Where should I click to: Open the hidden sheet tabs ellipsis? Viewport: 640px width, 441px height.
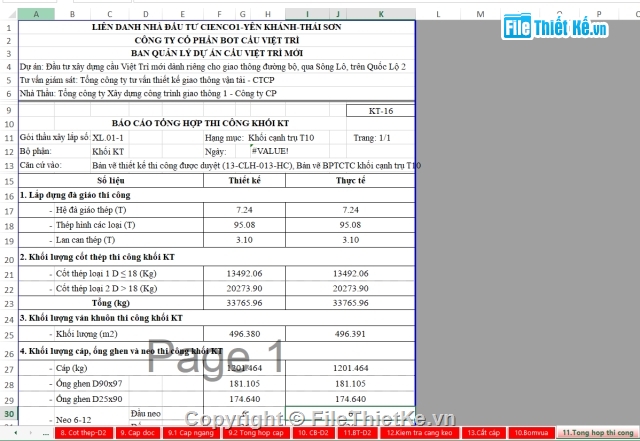pos(45,433)
